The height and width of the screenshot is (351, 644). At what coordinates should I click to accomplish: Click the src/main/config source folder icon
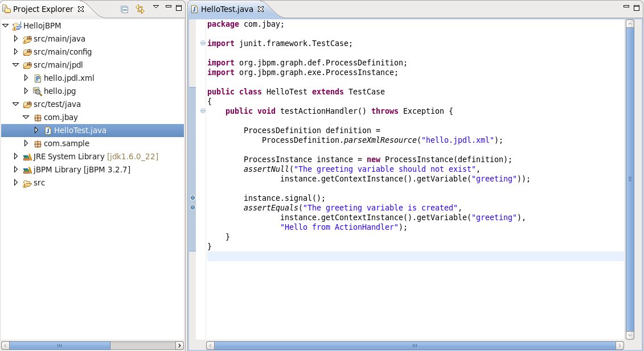point(27,52)
